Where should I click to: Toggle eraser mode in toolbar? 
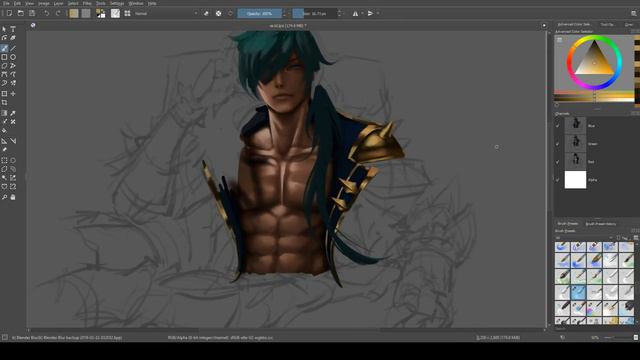[x=206, y=13]
